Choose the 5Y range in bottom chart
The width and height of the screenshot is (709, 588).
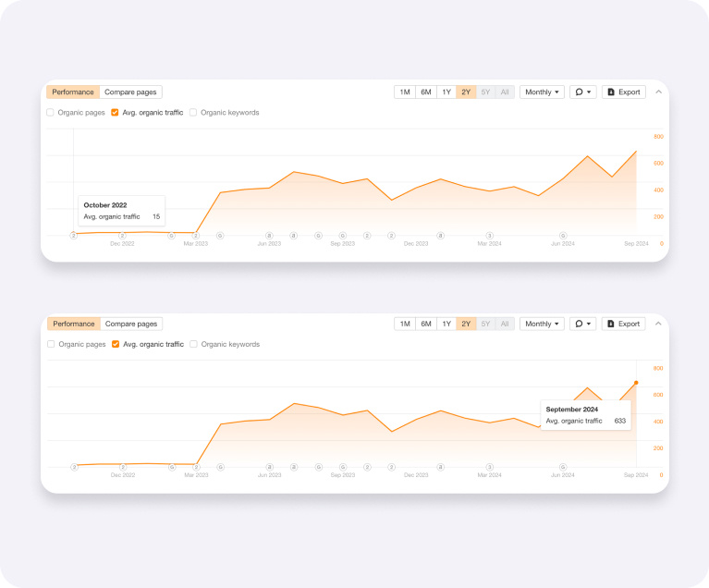485,324
